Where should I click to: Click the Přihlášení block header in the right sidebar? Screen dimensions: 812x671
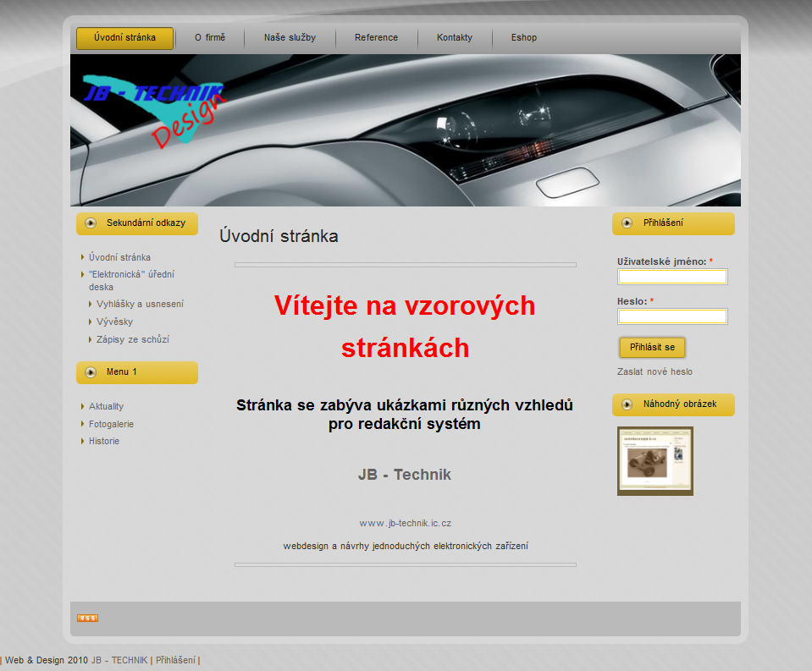click(x=673, y=223)
